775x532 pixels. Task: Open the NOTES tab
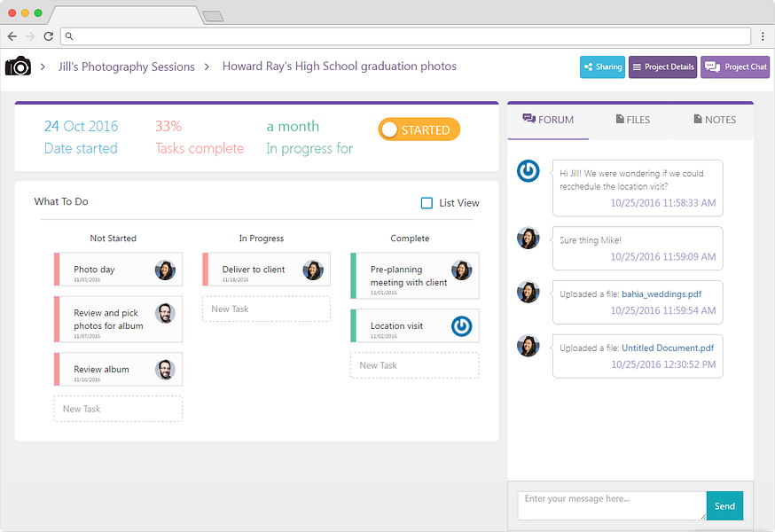pos(715,120)
